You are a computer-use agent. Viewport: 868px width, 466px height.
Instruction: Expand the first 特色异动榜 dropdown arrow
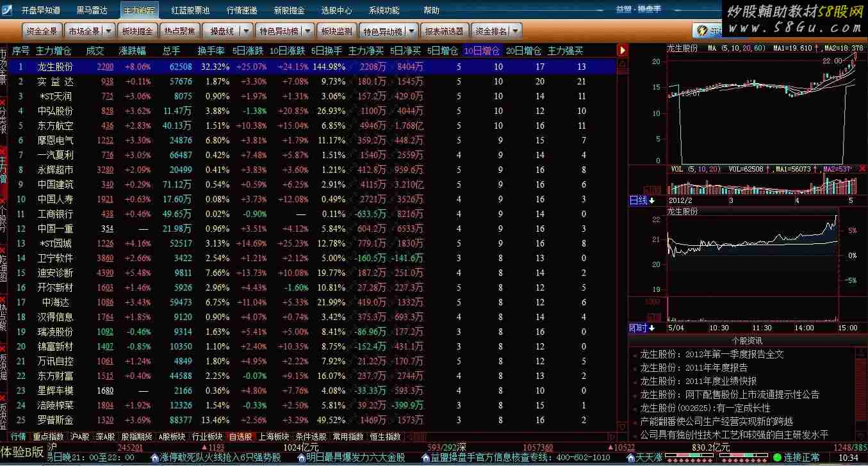(x=308, y=31)
